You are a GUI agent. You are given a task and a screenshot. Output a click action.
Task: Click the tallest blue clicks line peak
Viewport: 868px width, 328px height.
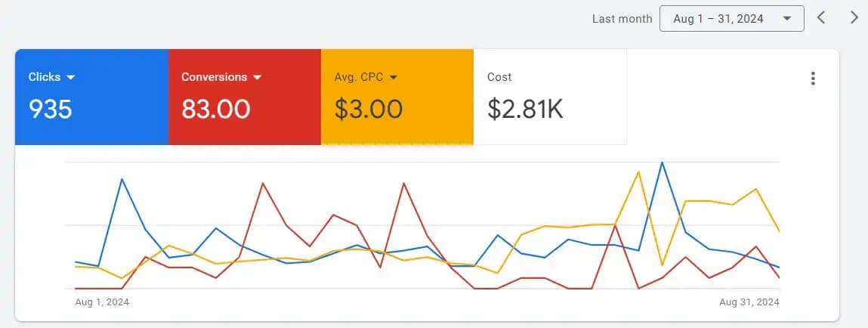pyautogui.click(x=662, y=162)
